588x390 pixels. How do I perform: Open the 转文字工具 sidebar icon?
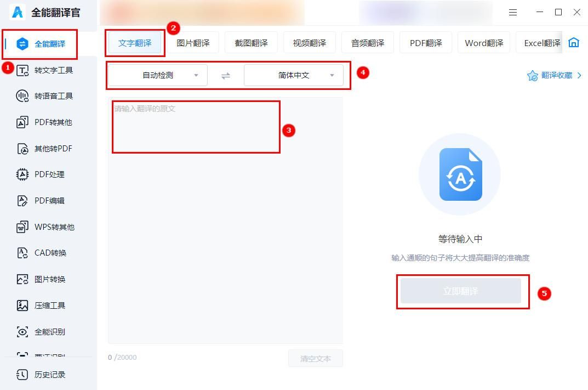pos(22,70)
